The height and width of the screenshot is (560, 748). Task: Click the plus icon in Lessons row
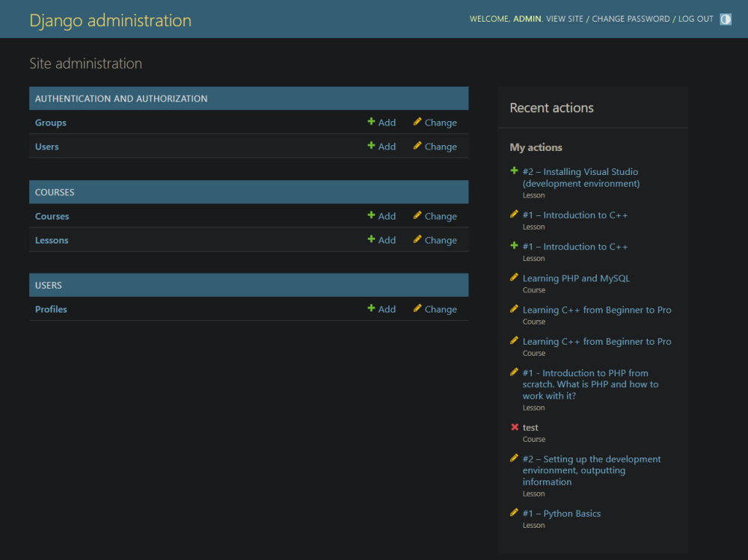pyautogui.click(x=371, y=239)
